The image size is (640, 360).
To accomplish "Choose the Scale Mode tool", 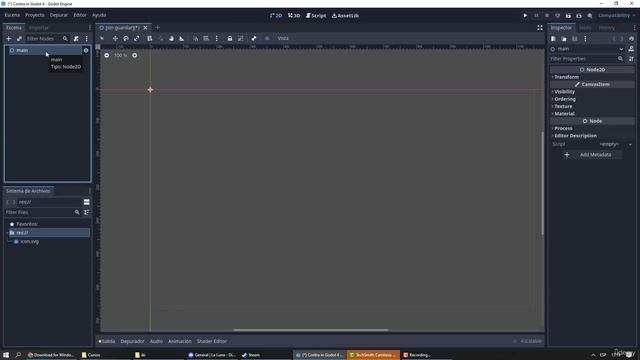I will tap(137, 38).
